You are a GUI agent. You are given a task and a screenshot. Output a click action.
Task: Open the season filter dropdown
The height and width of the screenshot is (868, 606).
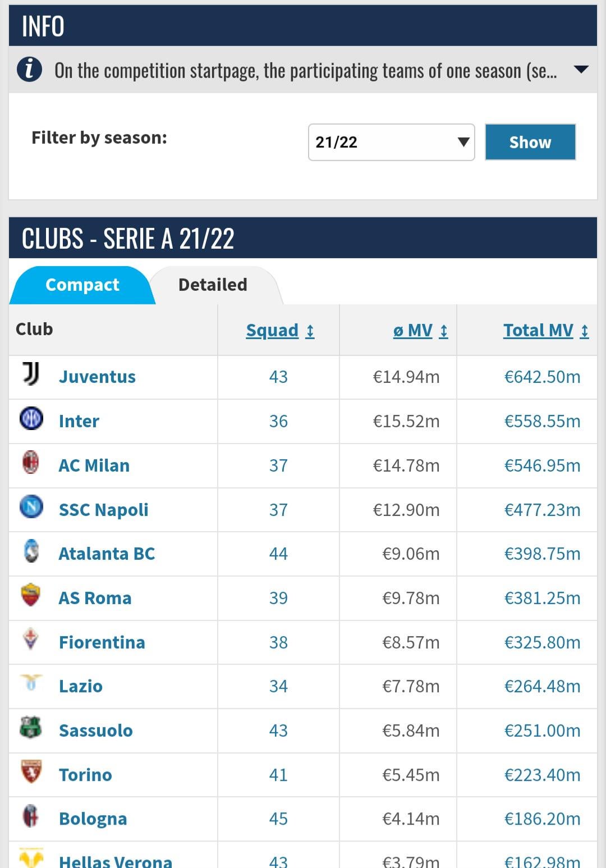click(392, 142)
